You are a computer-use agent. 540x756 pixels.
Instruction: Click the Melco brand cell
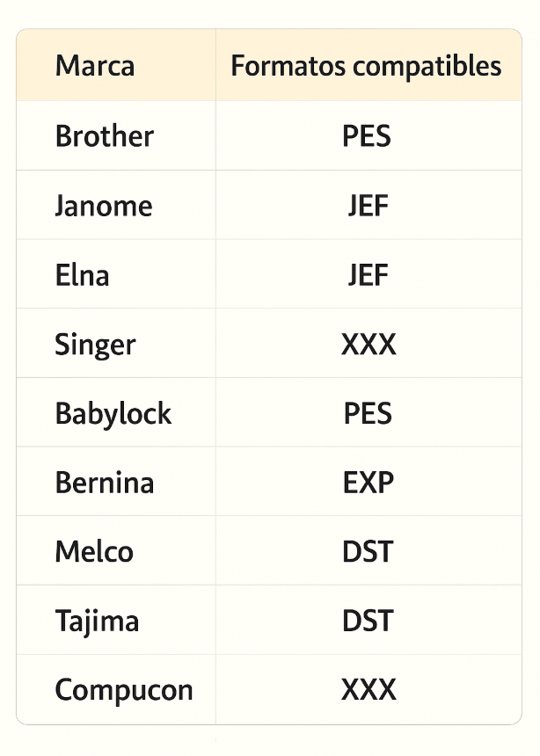click(x=94, y=552)
